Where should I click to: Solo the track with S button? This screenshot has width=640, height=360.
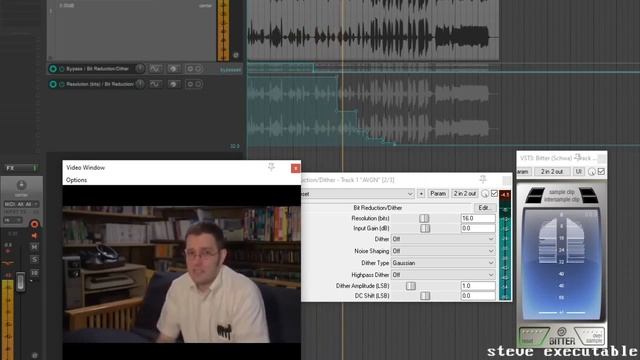[x=35, y=259]
